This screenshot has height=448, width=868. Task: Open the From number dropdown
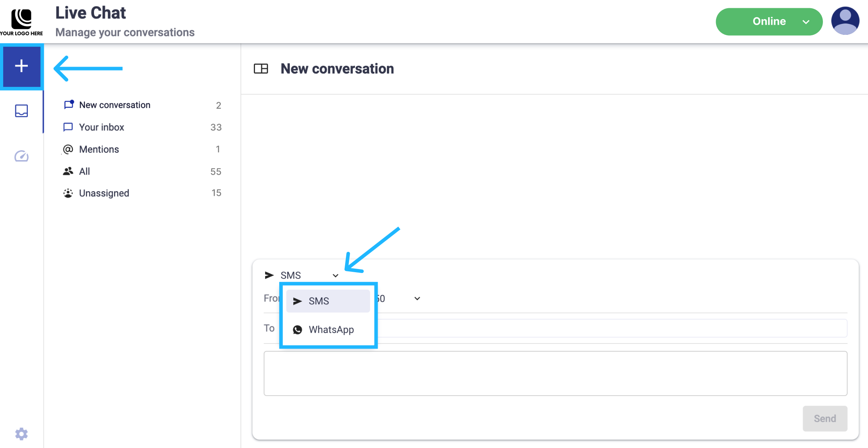[417, 299]
